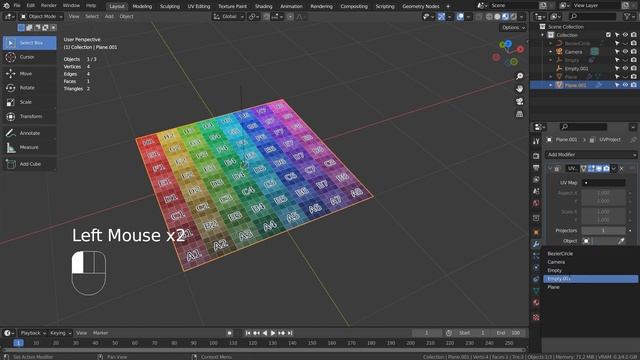Toggle the Collection exclude checkbox
The width and height of the screenshot is (640, 360).
pyautogui.click(x=608, y=35)
